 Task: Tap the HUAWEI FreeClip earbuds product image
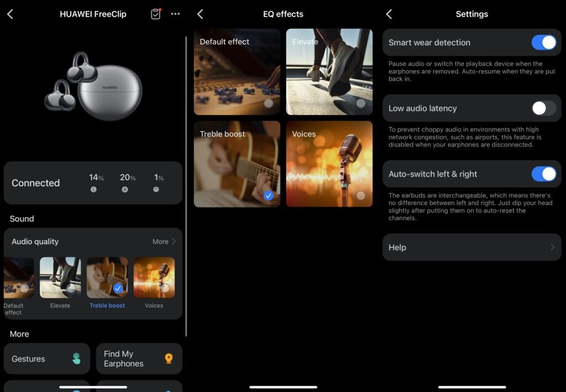(93, 86)
